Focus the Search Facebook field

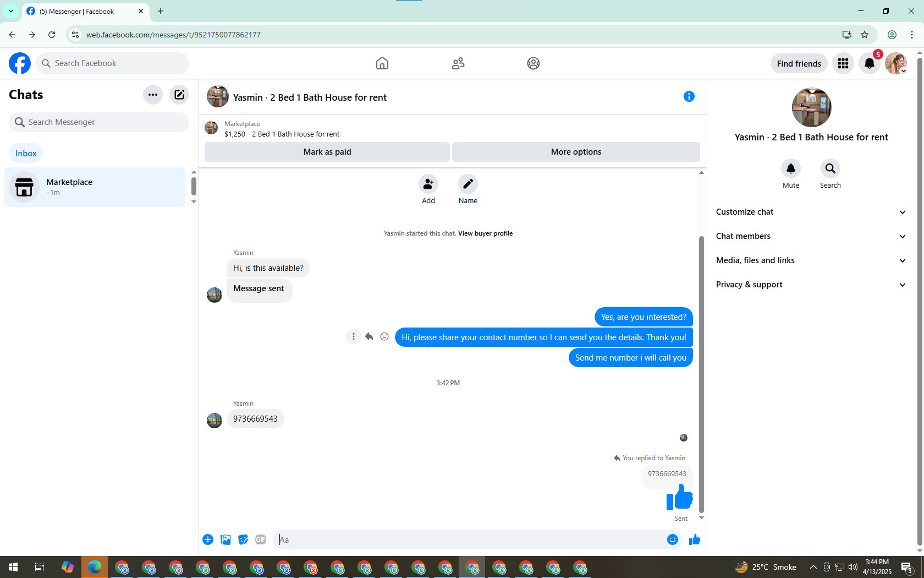[112, 63]
